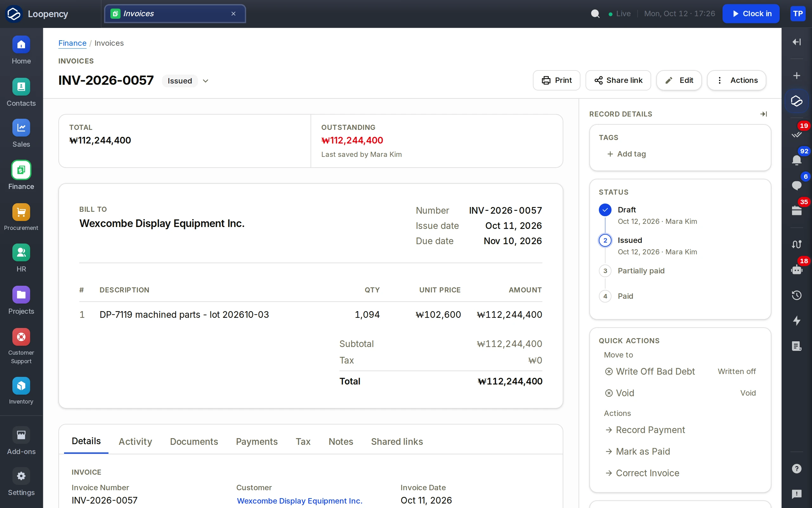Screen dimensions: 812x508
Task: Click the search magnifier icon
Action: click(x=595, y=14)
